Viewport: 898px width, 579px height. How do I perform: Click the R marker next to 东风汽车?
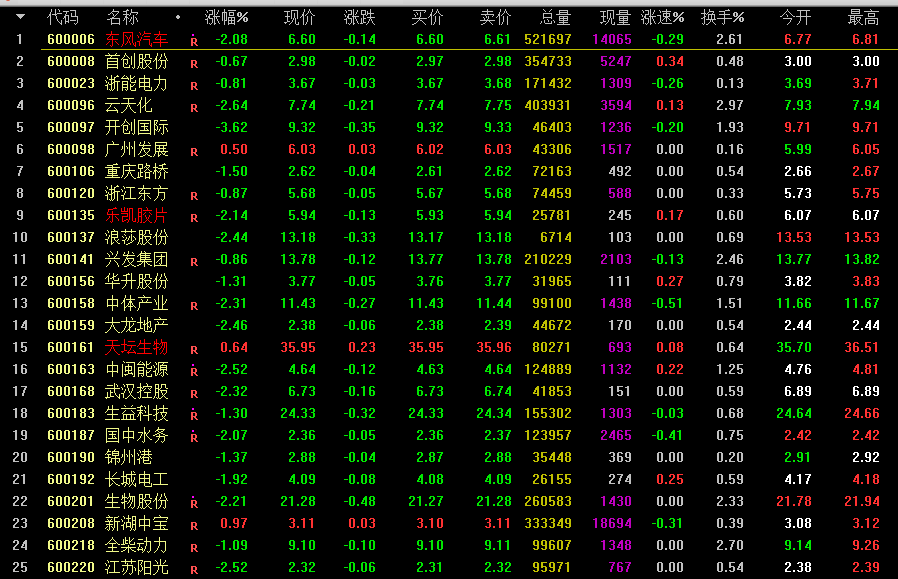click(194, 41)
